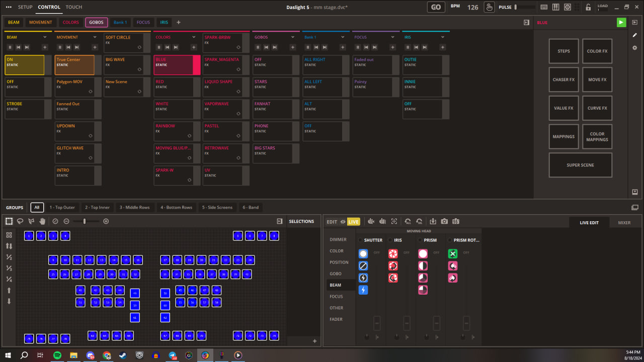
Task: Switch to EDIT mode in the editor
Action: tap(332, 222)
